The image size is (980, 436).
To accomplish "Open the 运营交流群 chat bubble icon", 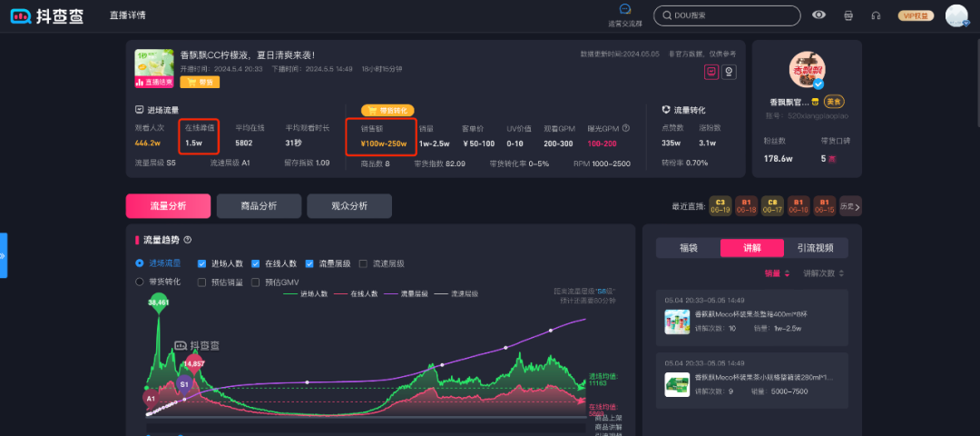I will [624, 9].
